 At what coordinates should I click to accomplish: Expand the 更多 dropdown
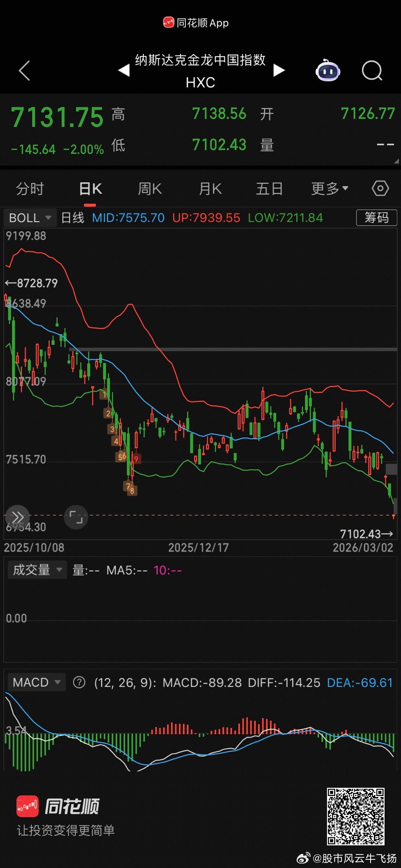click(330, 189)
